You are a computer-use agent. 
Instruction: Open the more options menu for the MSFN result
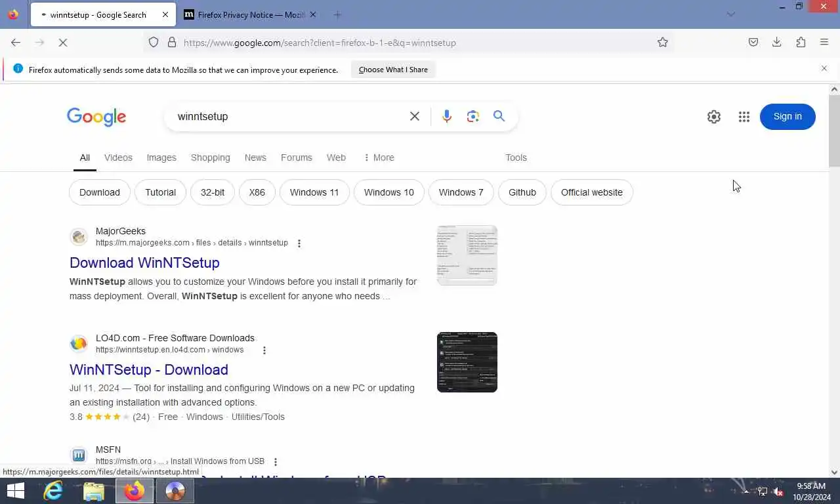coord(276,462)
